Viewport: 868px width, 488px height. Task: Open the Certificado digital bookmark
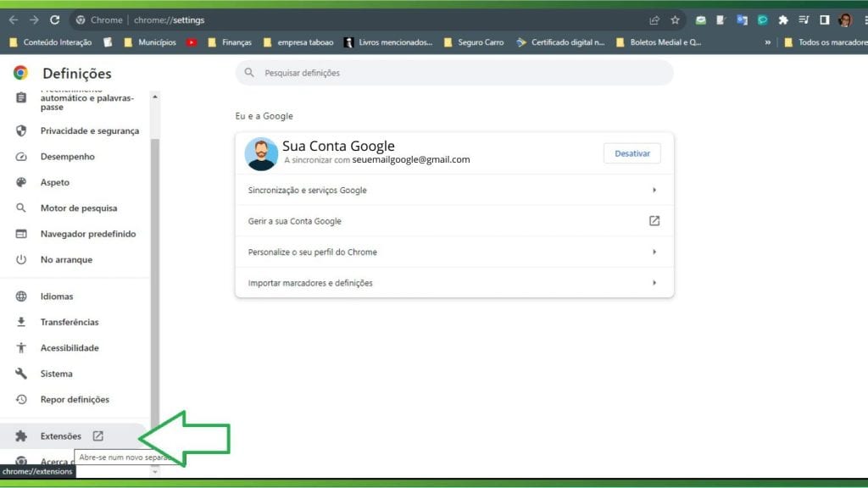point(561,42)
